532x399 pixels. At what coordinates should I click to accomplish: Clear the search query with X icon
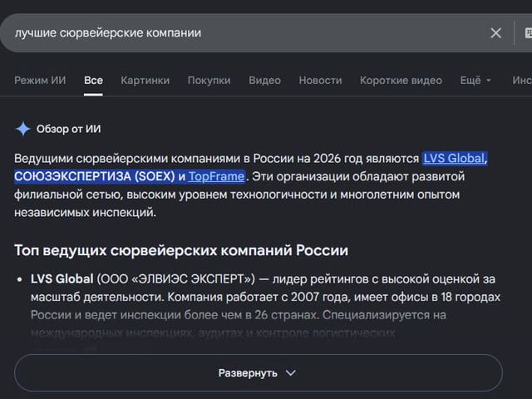(x=495, y=33)
